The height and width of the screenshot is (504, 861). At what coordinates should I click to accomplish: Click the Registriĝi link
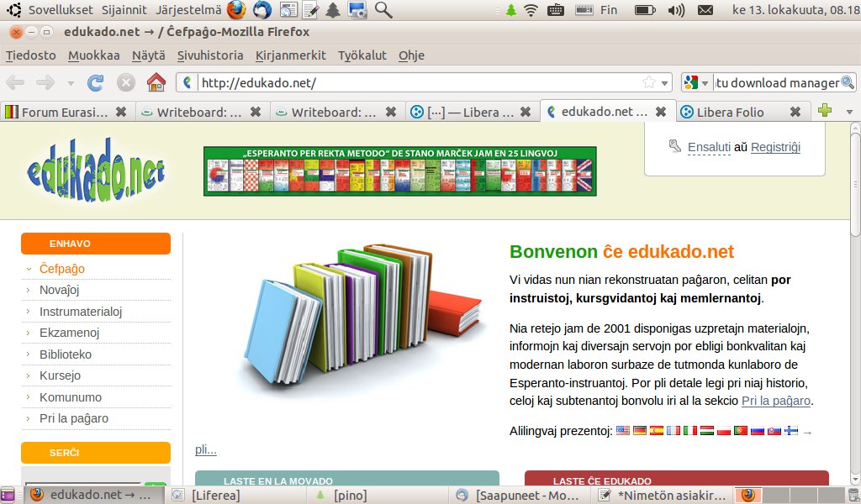(775, 147)
